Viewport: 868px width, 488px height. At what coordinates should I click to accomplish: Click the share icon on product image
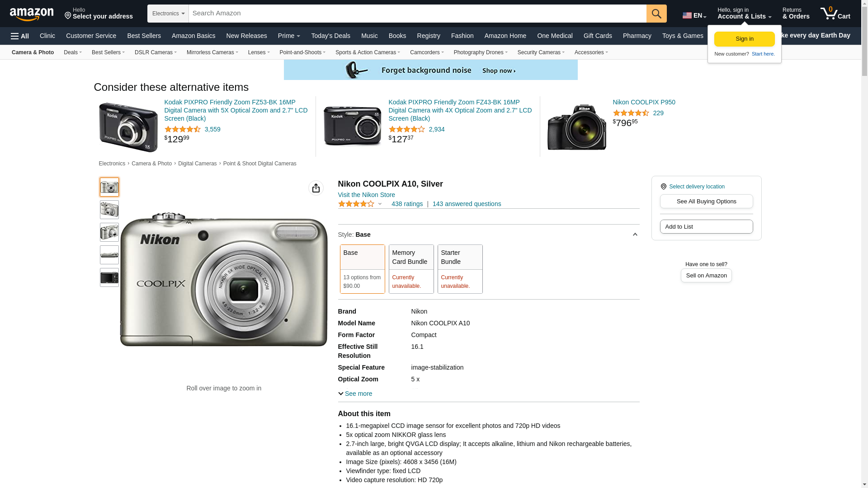(316, 188)
